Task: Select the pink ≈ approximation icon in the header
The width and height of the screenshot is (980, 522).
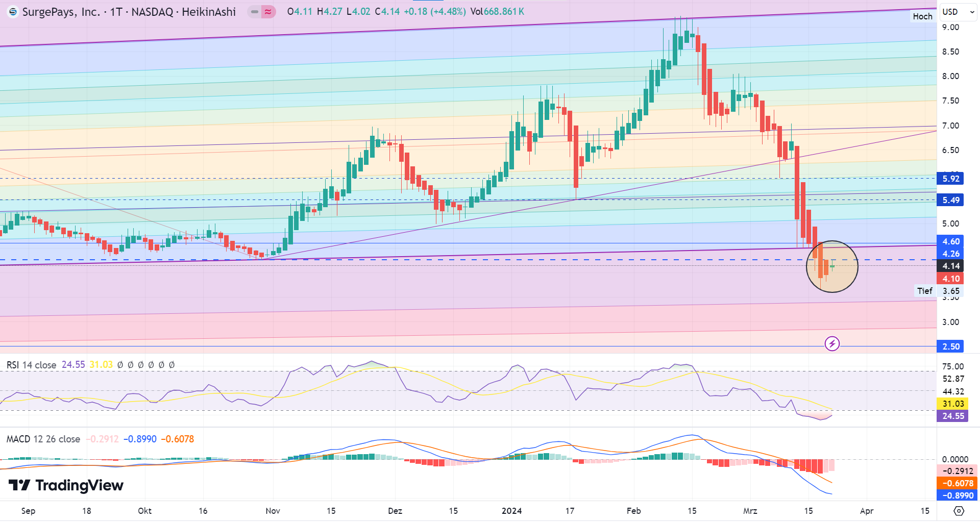Action: click(x=267, y=12)
